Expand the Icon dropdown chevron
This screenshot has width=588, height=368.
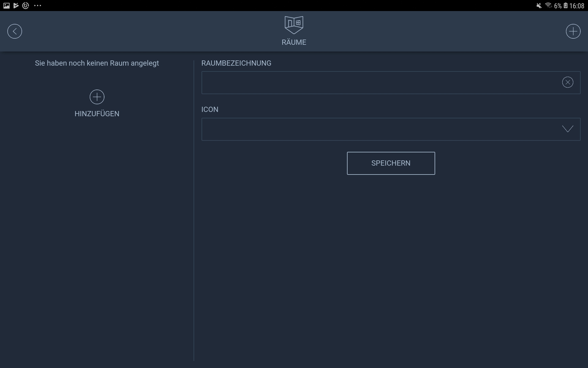tap(567, 129)
